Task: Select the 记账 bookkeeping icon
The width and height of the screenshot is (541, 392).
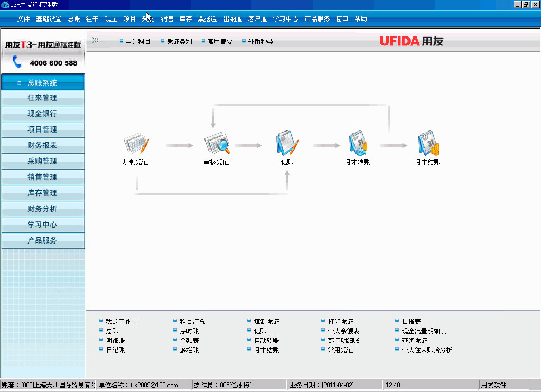Action: [287, 143]
